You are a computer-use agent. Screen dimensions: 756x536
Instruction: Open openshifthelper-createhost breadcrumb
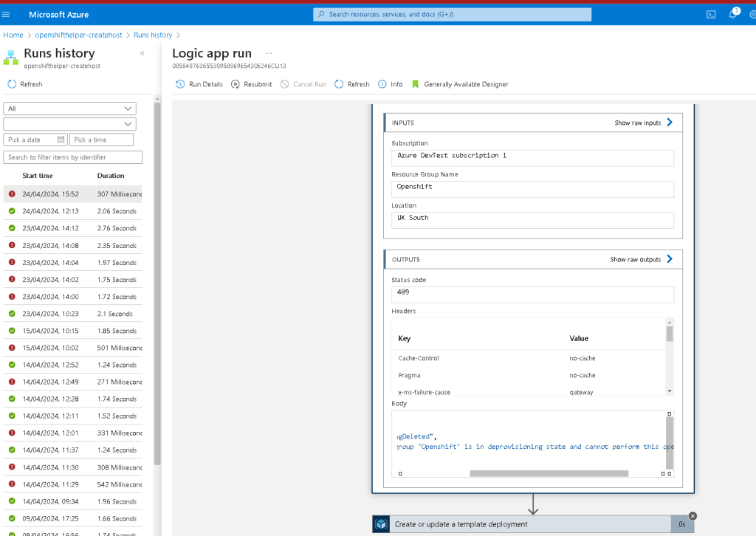click(78, 35)
